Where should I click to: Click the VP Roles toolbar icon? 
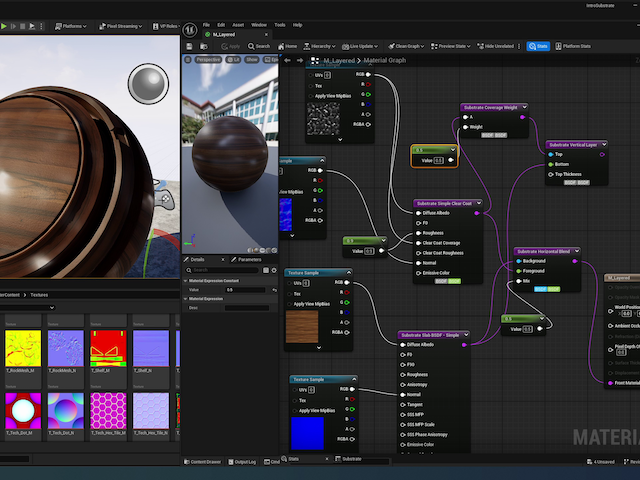tap(156, 26)
